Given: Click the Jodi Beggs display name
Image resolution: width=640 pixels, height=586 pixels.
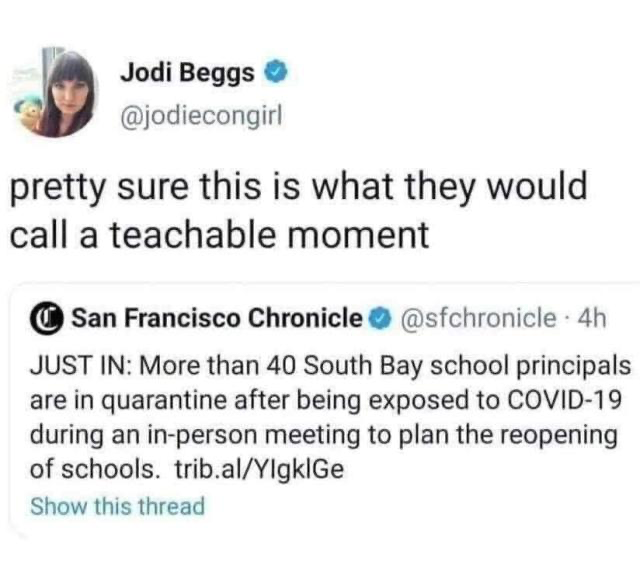Looking at the screenshot, I should click(x=186, y=73).
